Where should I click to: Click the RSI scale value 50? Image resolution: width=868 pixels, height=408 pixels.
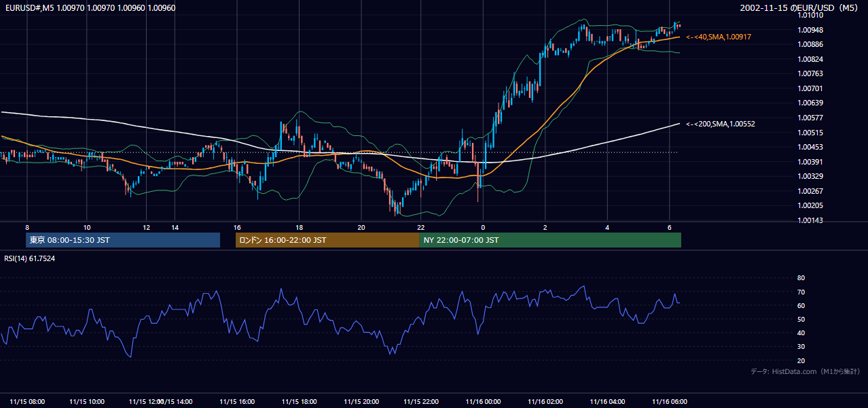point(801,319)
